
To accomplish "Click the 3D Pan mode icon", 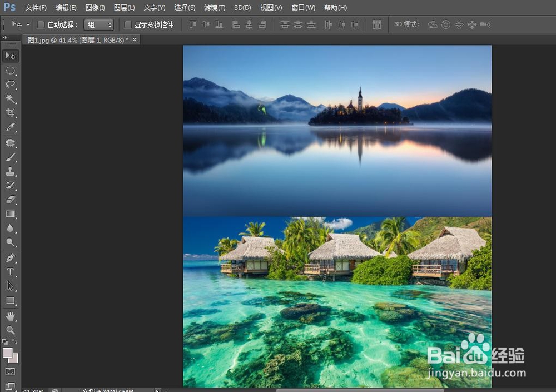I will point(459,24).
